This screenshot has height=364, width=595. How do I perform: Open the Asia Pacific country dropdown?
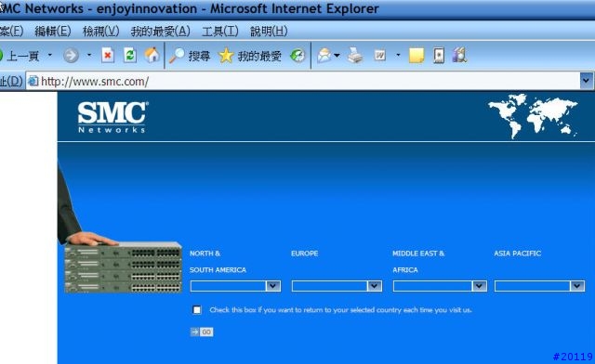tap(539, 286)
